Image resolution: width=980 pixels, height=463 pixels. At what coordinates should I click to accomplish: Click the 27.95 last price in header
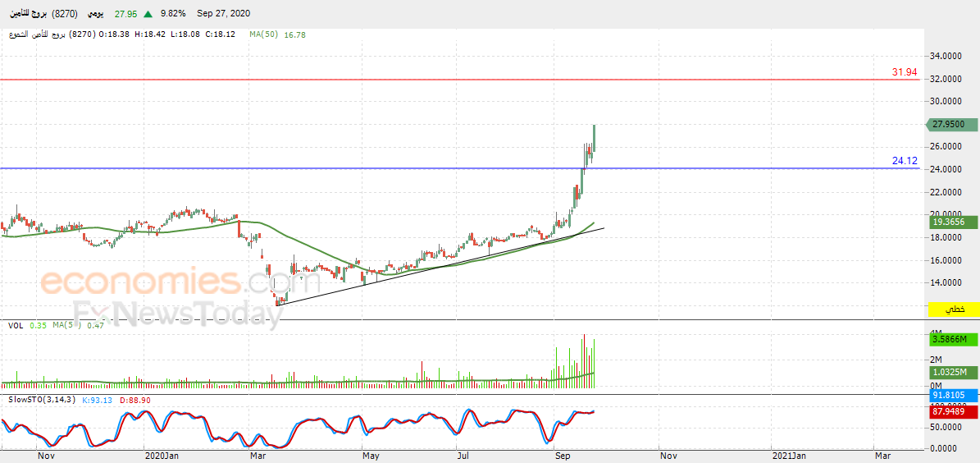coord(125,14)
